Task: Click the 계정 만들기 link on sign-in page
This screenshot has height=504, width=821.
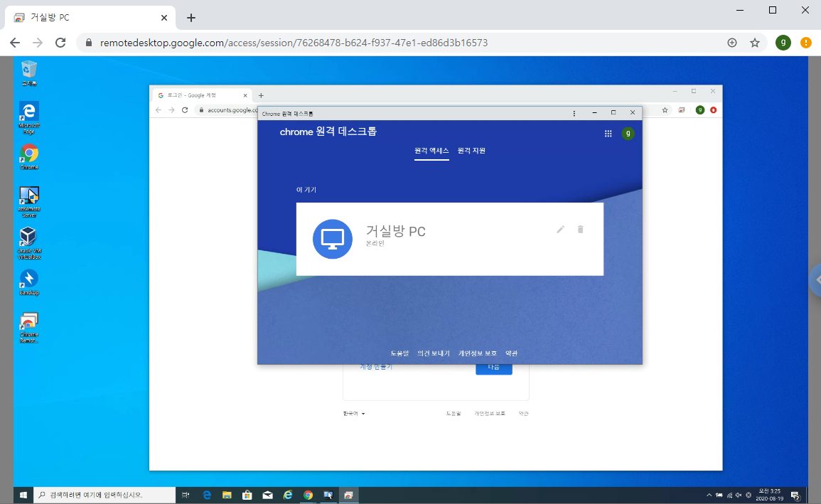Action: (x=376, y=368)
